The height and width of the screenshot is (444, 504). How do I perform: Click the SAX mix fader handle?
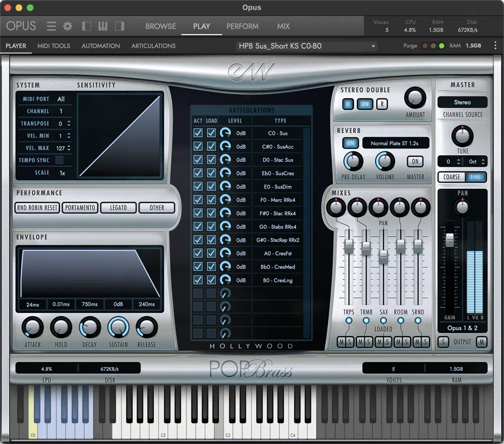click(x=383, y=257)
